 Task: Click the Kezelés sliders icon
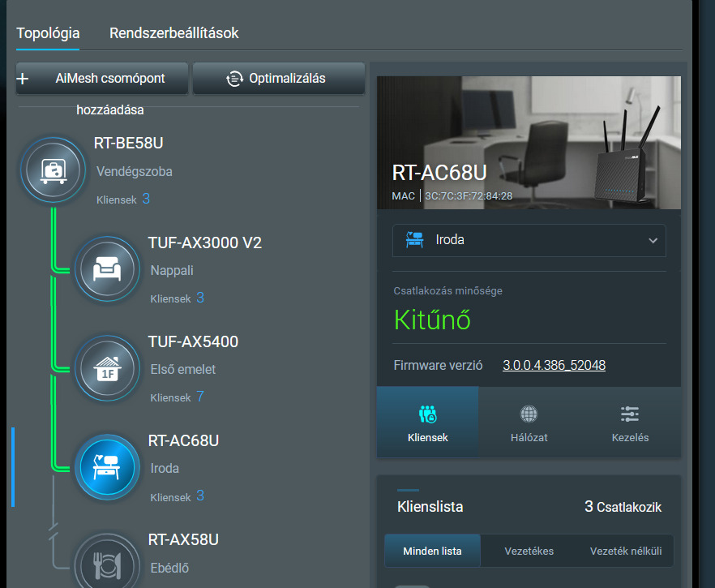[630, 414]
